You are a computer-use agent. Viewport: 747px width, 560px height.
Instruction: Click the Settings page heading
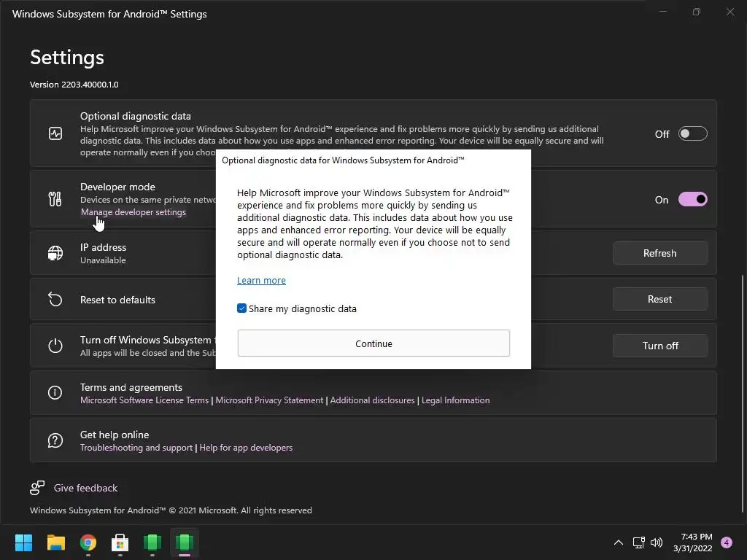[67, 57]
